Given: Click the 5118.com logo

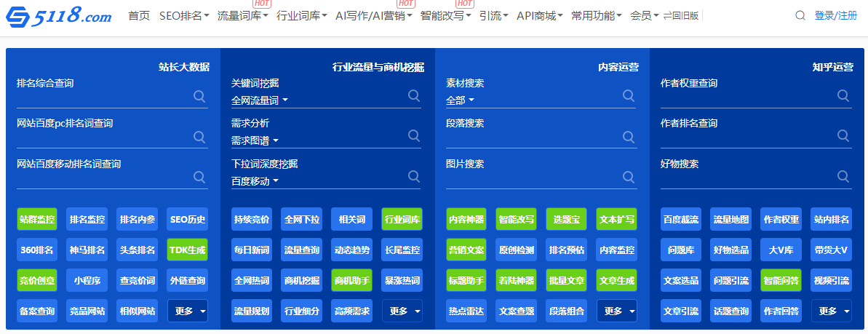Looking at the screenshot, I should (x=59, y=17).
